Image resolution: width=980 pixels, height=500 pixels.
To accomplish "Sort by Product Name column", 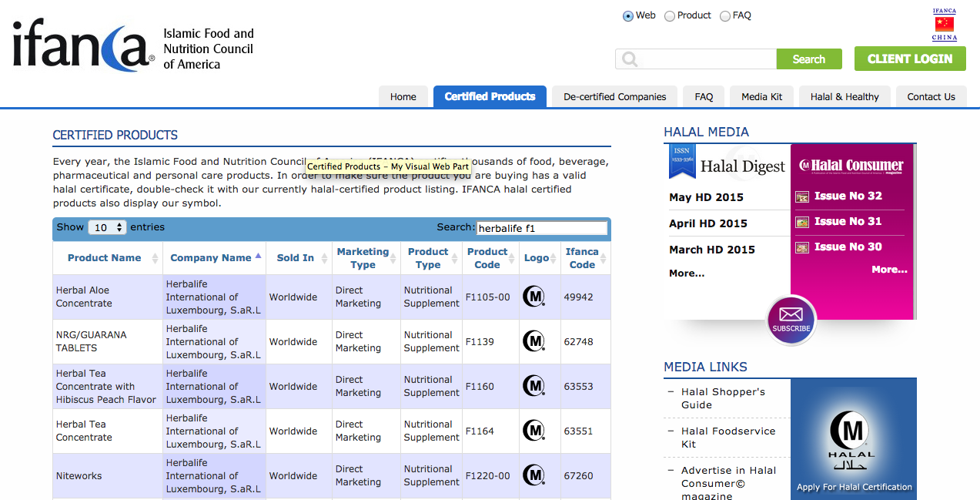I will click(108, 258).
